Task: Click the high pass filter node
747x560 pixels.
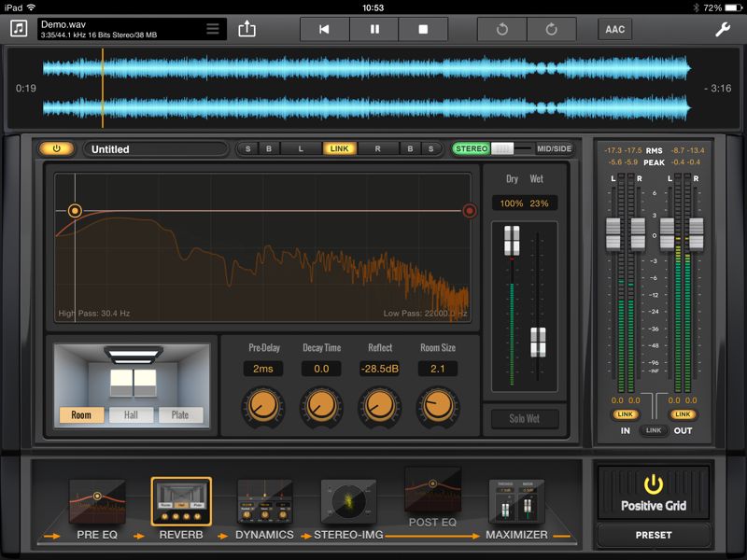Action: tap(75, 211)
